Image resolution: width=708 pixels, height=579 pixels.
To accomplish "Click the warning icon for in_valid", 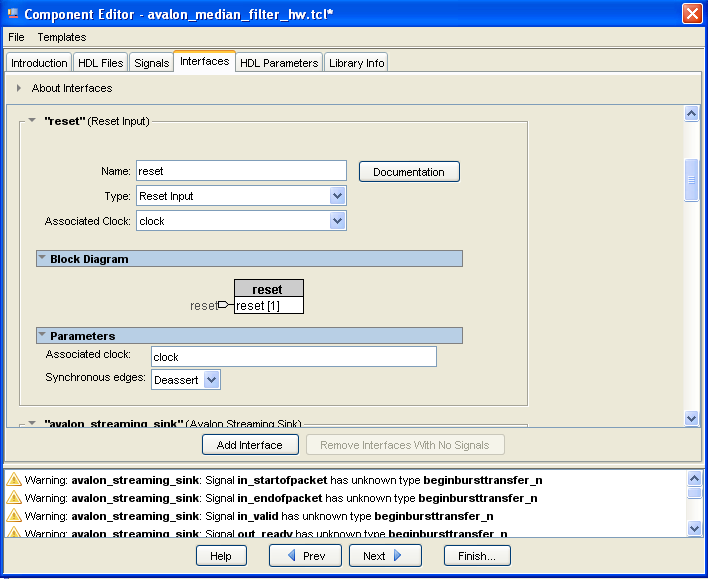I will 14,516.
